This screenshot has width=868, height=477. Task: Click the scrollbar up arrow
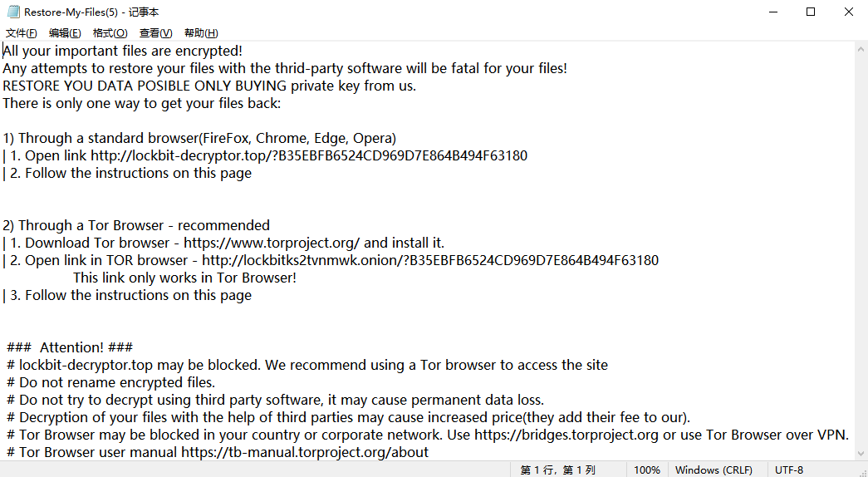click(861, 49)
